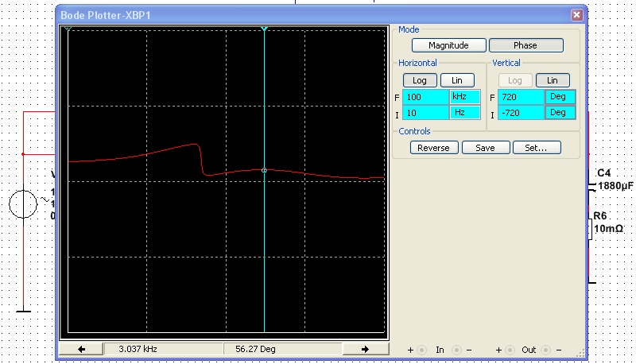Image resolution: width=636 pixels, height=364 pixels.
Task: Click the In positive terminal
Action: pyautogui.click(x=422, y=350)
